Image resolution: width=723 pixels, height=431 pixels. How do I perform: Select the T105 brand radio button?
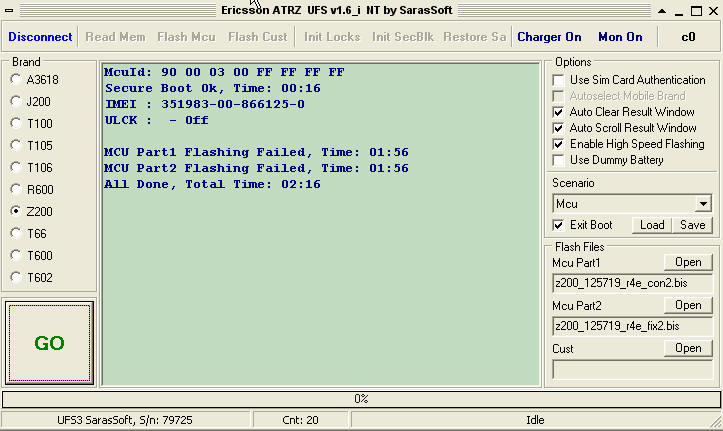[16, 145]
